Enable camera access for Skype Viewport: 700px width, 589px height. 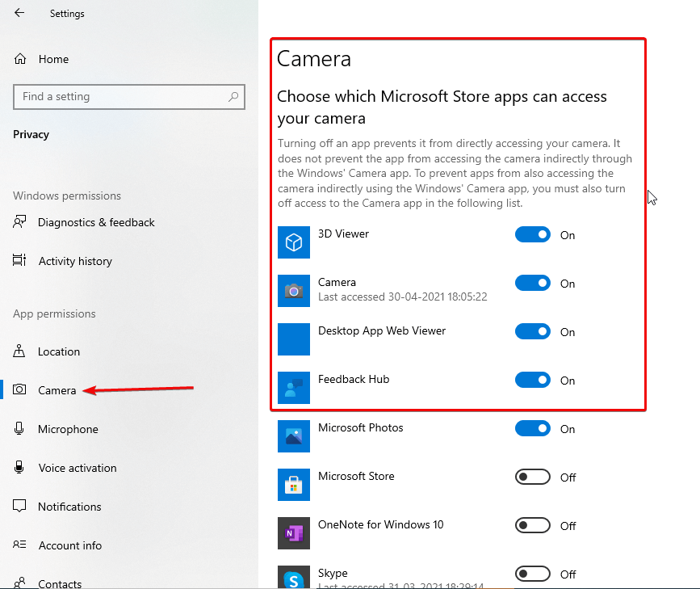click(532, 574)
